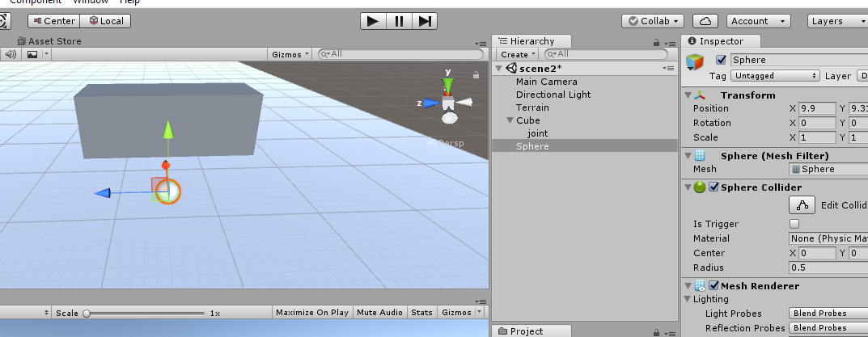Click the green Y axis cone on the orientation gizmo
This screenshot has width=868, height=337.
(448, 85)
